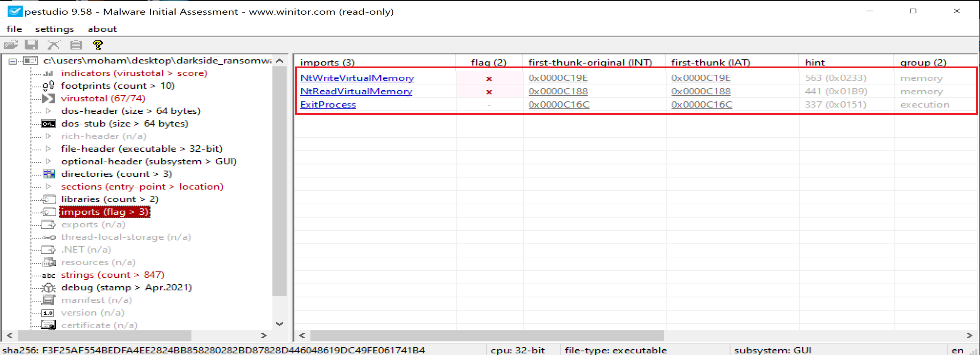This screenshot has height=355, width=980.
Task: Expand the sections tree node
Action: coord(48,187)
